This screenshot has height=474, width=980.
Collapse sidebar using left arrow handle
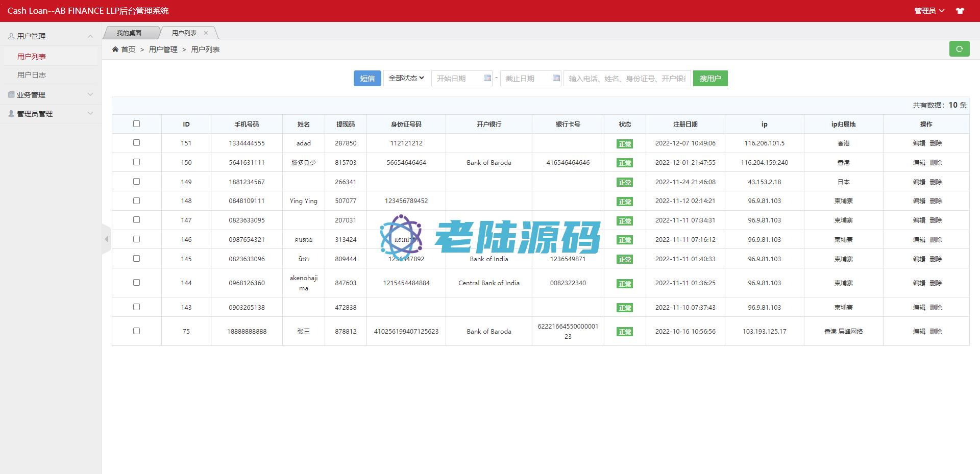tap(106, 239)
